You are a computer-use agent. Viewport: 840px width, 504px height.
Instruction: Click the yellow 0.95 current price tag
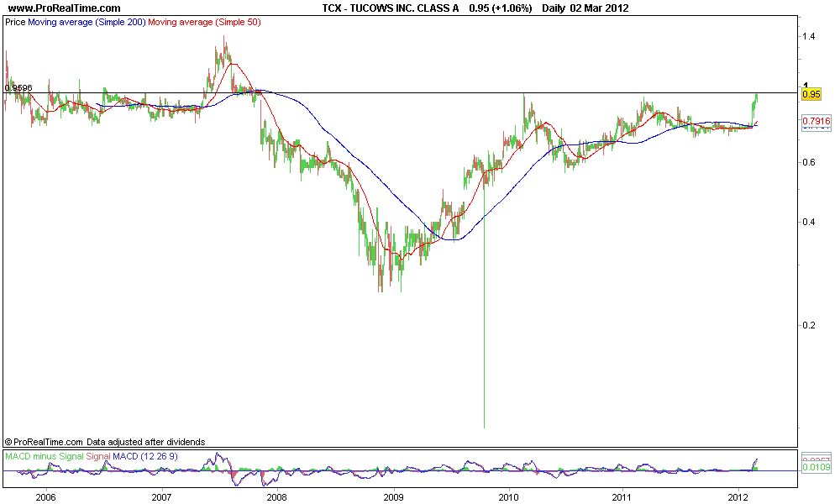(x=811, y=94)
